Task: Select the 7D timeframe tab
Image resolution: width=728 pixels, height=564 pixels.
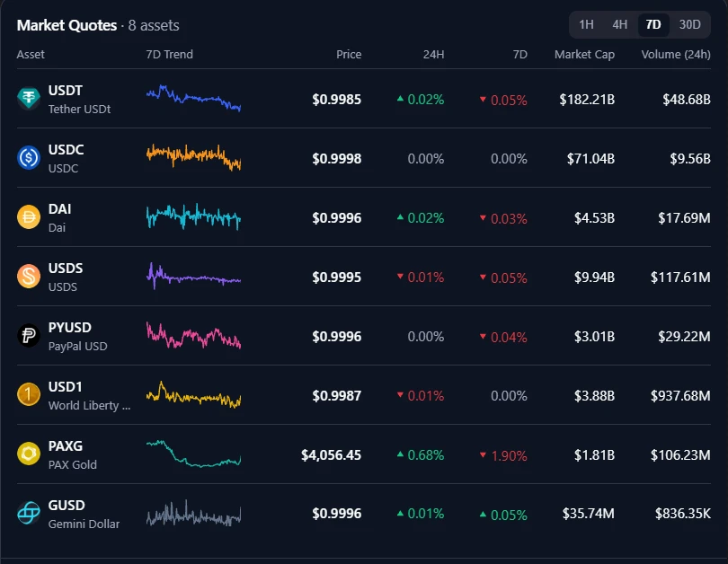Action: pyautogui.click(x=653, y=24)
